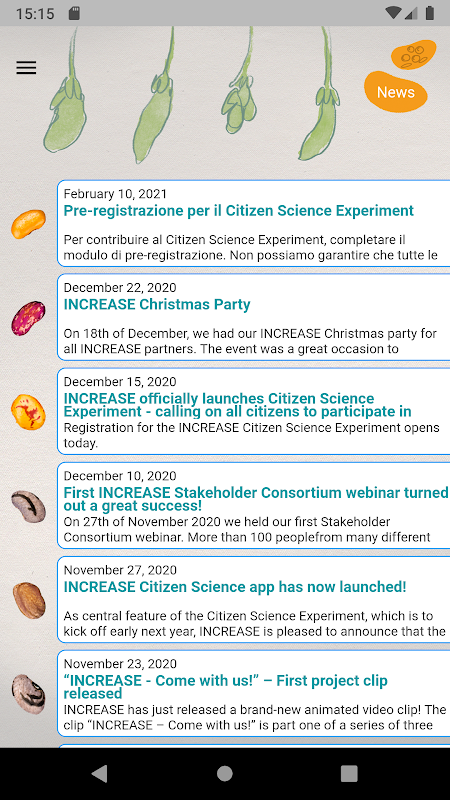Tap the orange News bean badge
The width and height of the screenshot is (450, 800).
coord(395,92)
